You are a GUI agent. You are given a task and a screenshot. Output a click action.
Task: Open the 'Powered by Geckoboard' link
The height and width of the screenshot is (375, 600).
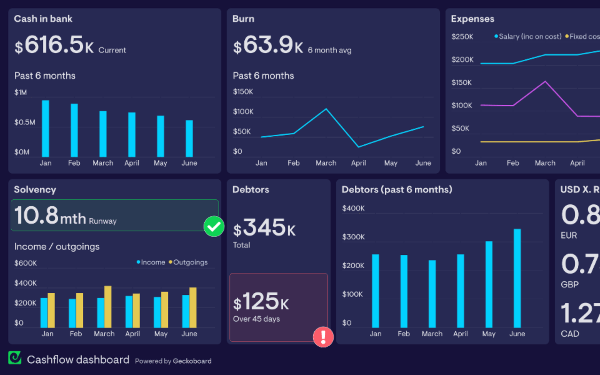point(173,361)
